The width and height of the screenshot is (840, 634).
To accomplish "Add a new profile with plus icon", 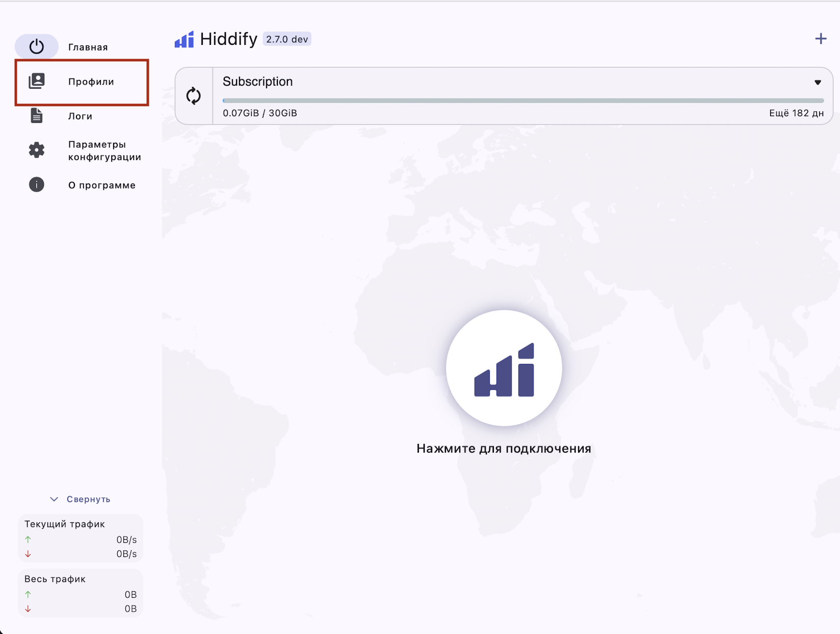I will (820, 39).
